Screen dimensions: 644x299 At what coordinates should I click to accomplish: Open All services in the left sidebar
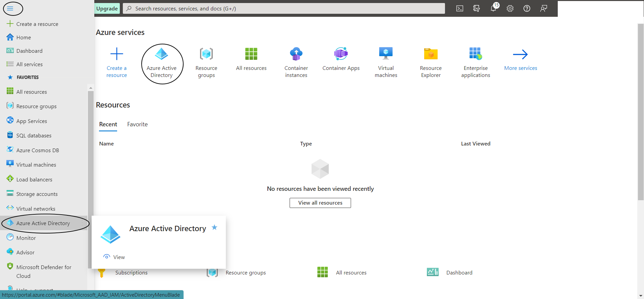click(x=30, y=64)
